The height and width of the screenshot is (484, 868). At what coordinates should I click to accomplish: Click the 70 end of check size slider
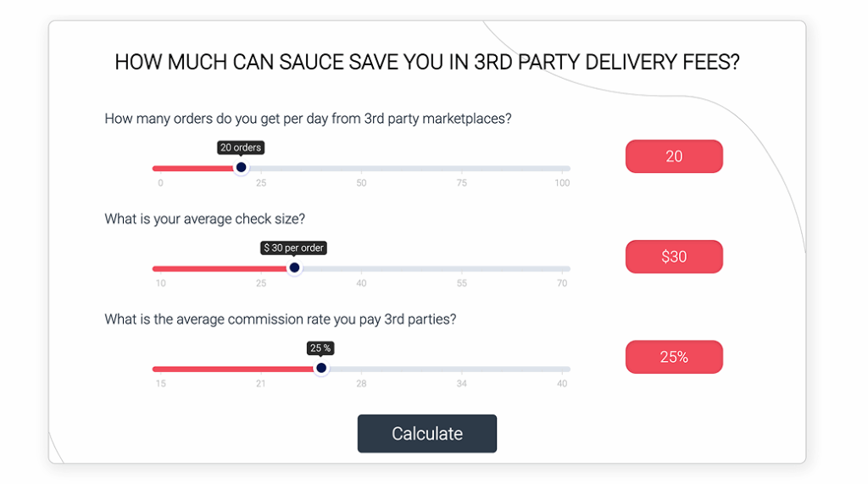[x=566, y=269]
